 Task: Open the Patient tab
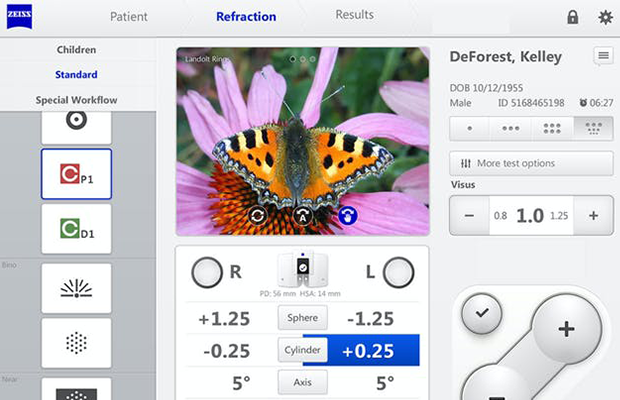(x=129, y=17)
